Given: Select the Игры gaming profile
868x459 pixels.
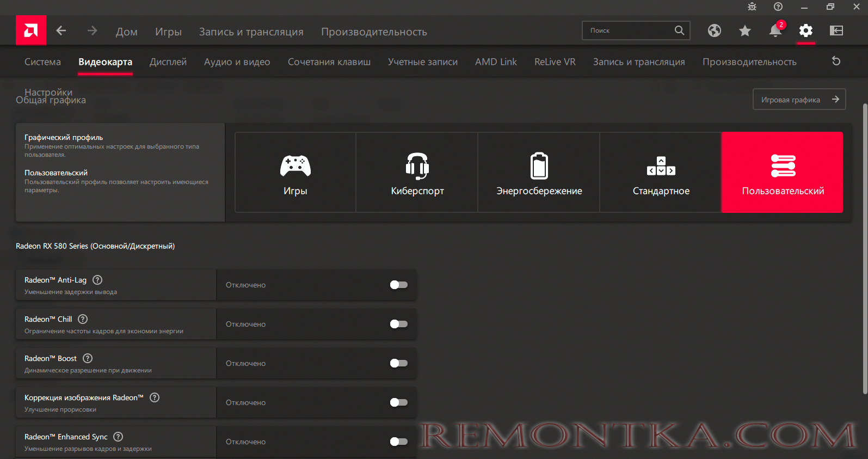Looking at the screenshot, I should coord(296,172).
